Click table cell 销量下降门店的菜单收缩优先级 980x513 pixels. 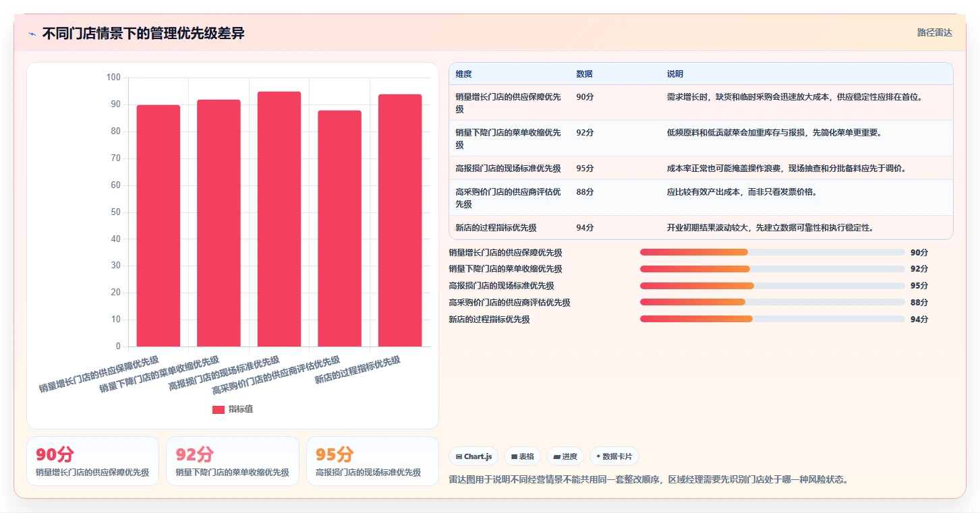509,139
